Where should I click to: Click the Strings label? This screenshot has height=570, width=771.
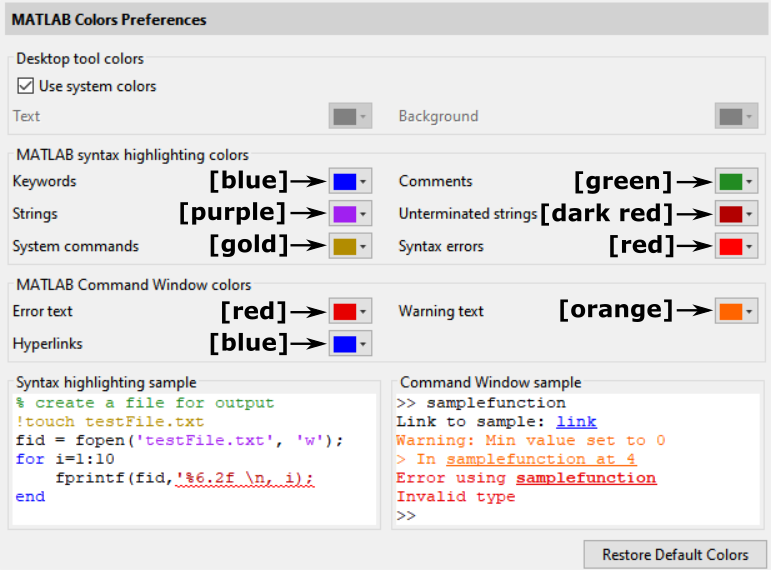[35, 214]
